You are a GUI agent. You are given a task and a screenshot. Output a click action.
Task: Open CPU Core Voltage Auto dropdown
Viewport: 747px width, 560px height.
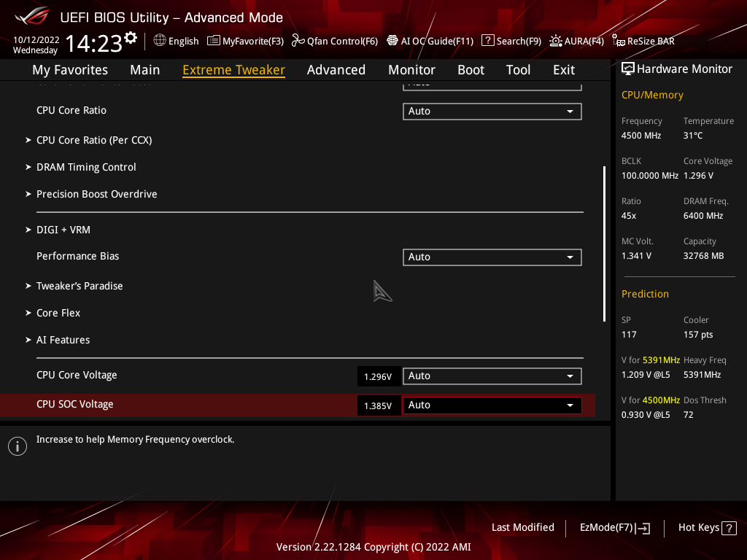(492, 376)
